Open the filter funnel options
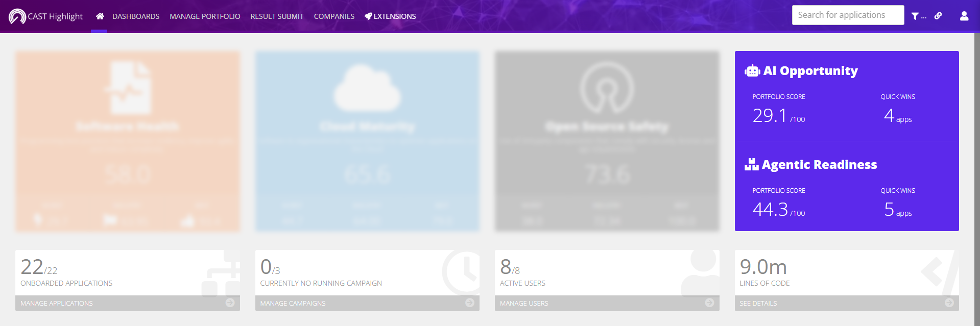This screenshot has height=326, width=980. click(918, 16)
